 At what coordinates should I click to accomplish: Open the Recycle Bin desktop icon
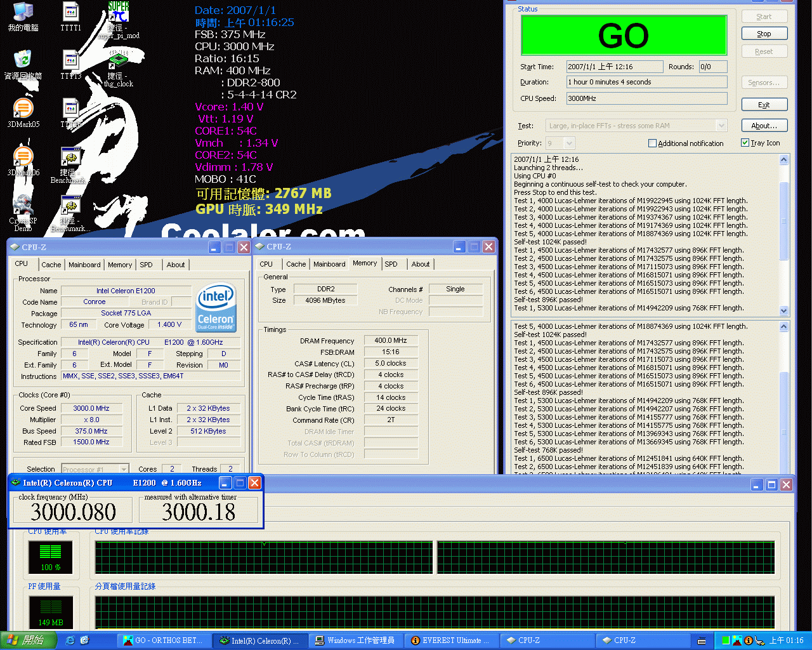pyautogui.click(x=23, y=64)
